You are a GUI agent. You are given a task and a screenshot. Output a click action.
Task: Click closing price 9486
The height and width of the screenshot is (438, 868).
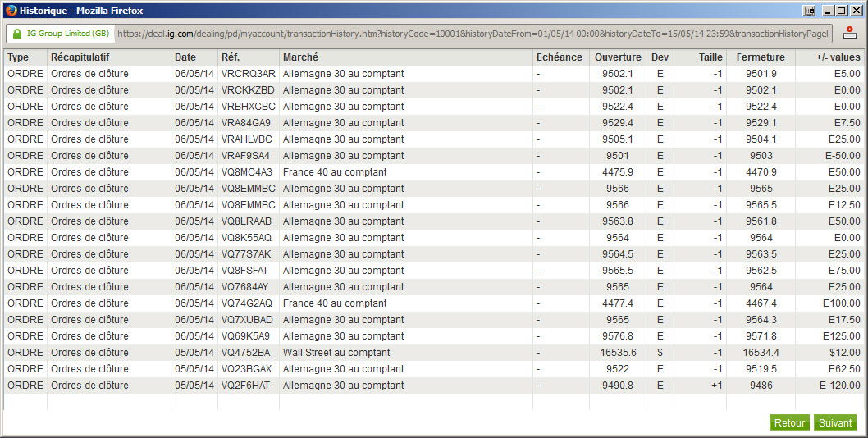click(x=761, y=386)
